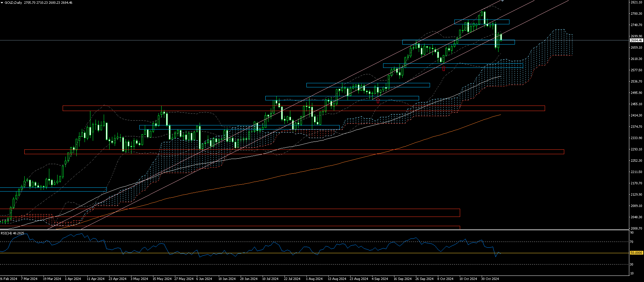
Task: Click the low price value 2680.23
Action: coord(54,2)
